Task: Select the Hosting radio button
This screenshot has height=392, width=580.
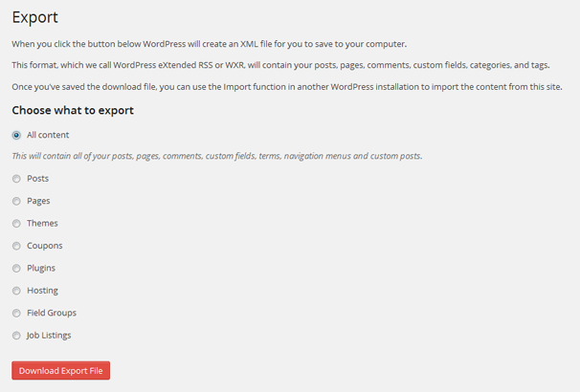Action: (16, 291)
